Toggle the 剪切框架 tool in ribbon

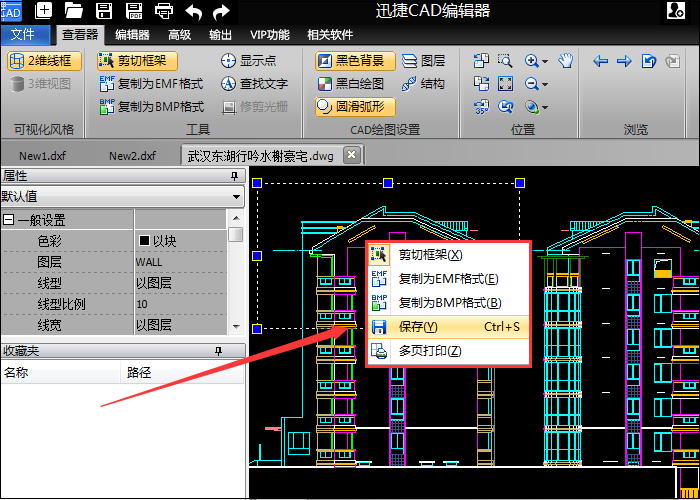pyautogui.click(x=137, y=61)
